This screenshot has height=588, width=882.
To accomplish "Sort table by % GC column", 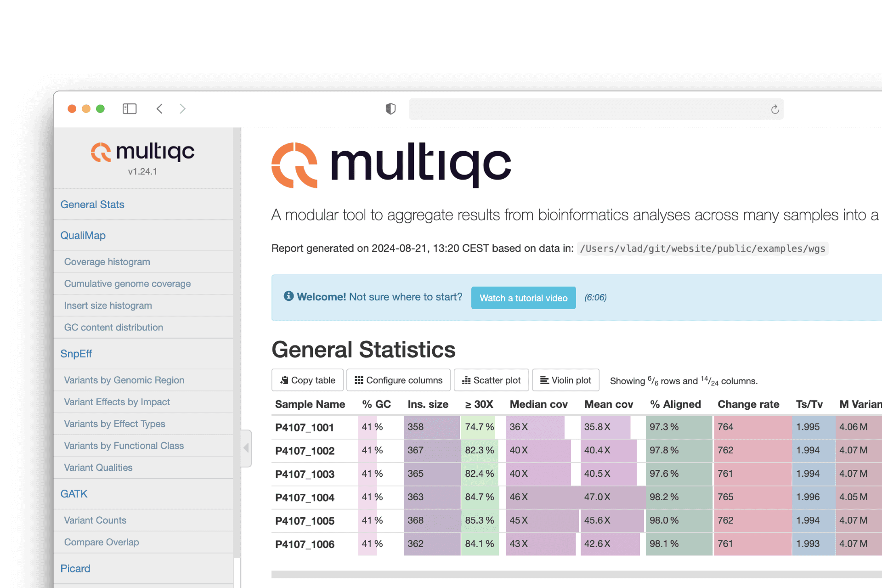I will (x=376, y=404).
